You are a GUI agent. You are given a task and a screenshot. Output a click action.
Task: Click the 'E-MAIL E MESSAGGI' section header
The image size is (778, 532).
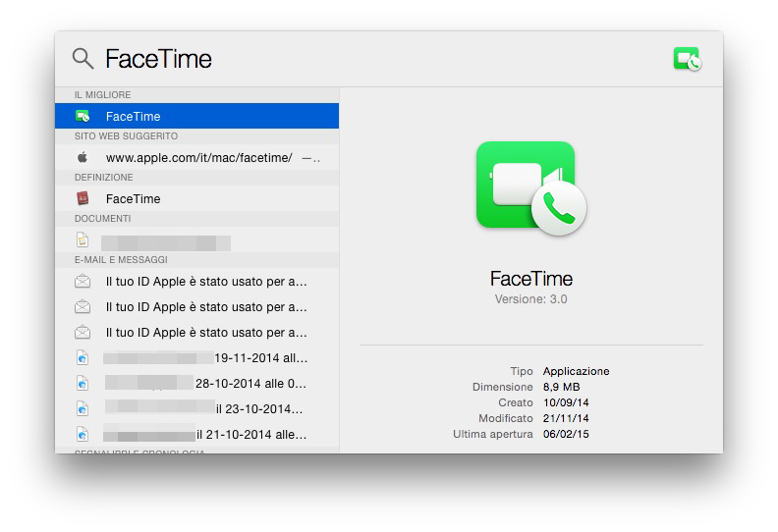pos(121,260)
